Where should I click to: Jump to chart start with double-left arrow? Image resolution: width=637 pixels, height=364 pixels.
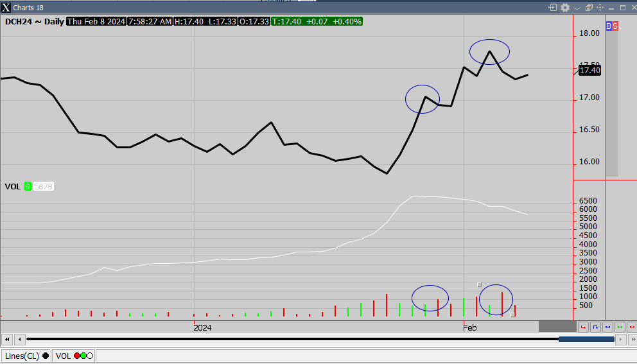7,339
